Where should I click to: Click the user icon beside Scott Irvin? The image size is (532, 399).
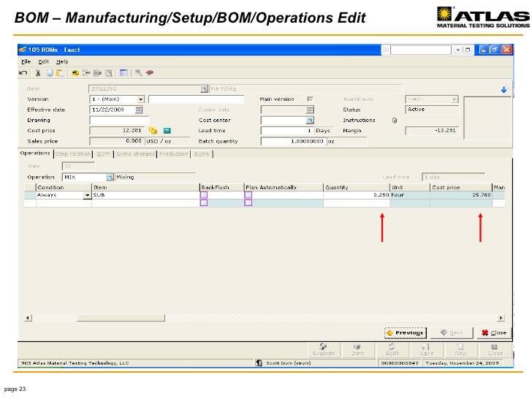point(259,363)
